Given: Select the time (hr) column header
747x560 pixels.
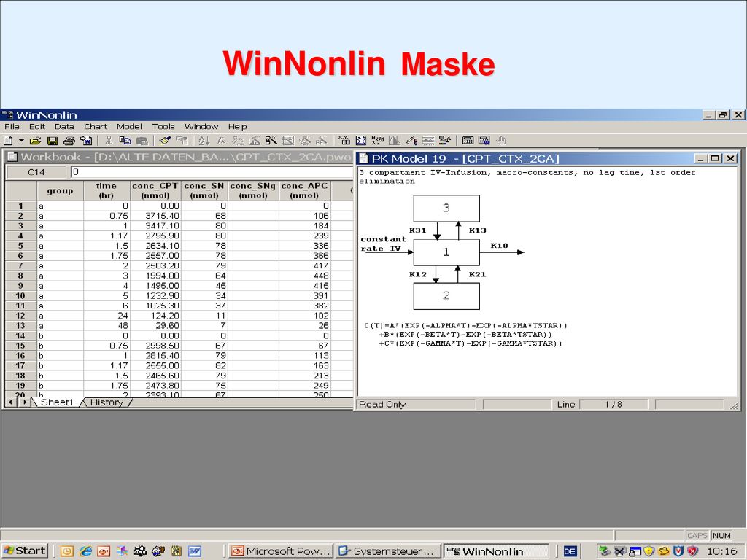Looking at the screenshot, I should pos(107,190).
